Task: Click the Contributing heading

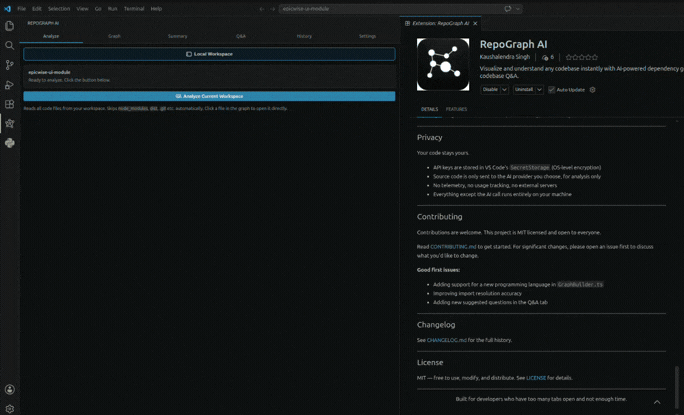Action: (x=440, y=217)
